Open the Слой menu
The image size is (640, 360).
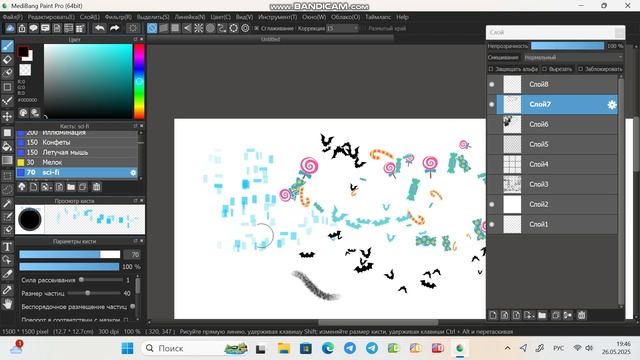click(x=89, y=17)
